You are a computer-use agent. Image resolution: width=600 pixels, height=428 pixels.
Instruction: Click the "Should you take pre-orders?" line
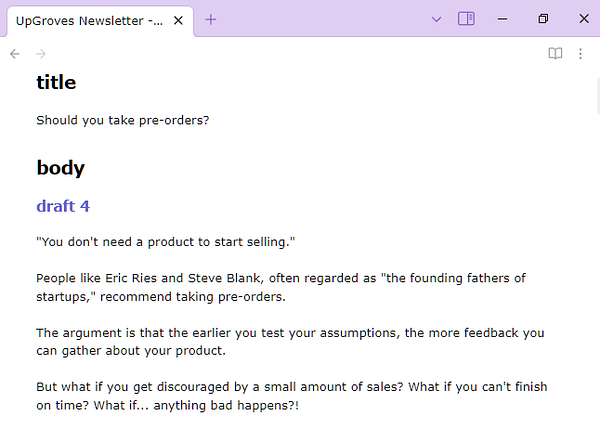pyautogui.click(x=123, y=121)
